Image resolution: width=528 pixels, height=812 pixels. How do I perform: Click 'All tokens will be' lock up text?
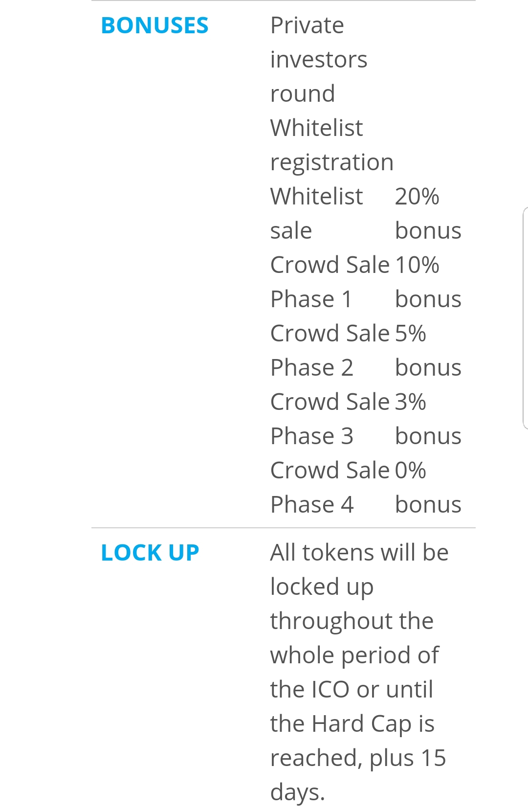(x=359, y=553)
